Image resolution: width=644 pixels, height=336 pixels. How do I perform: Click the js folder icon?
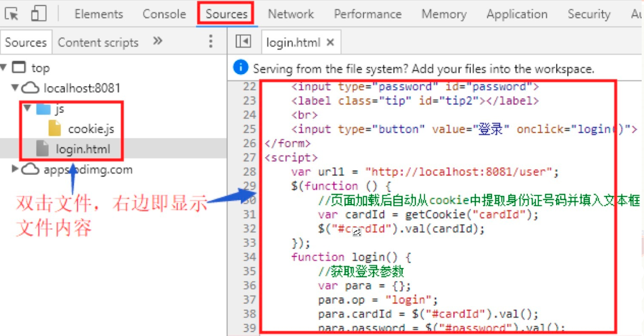(44, 109)
